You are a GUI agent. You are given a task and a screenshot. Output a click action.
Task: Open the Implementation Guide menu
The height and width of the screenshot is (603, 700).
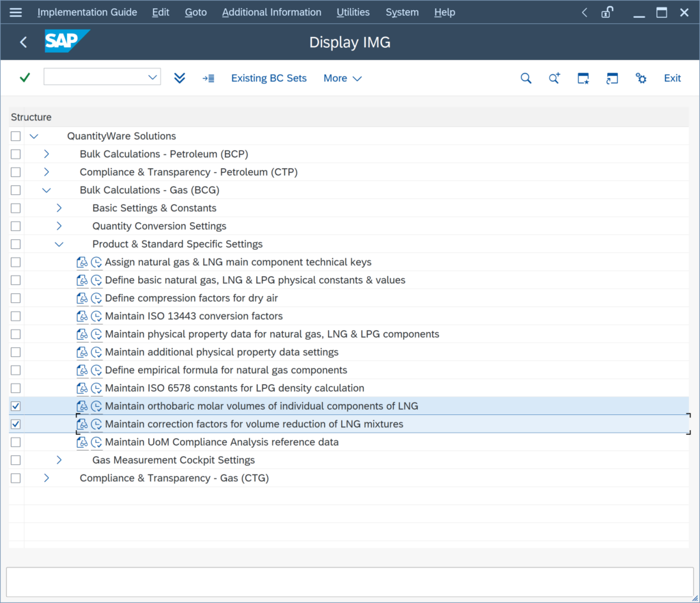(x=87, y=12)
